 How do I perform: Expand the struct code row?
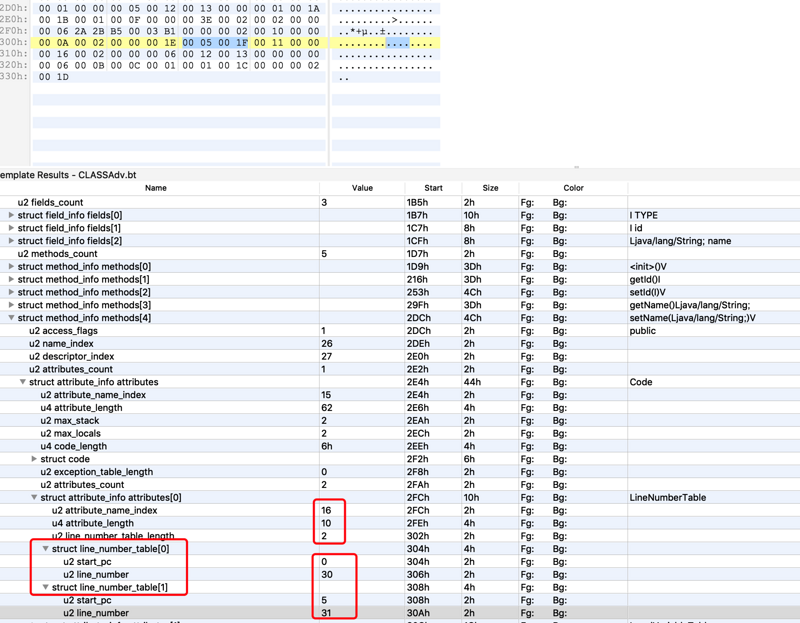pyautogui.click(x=34, y=459)
